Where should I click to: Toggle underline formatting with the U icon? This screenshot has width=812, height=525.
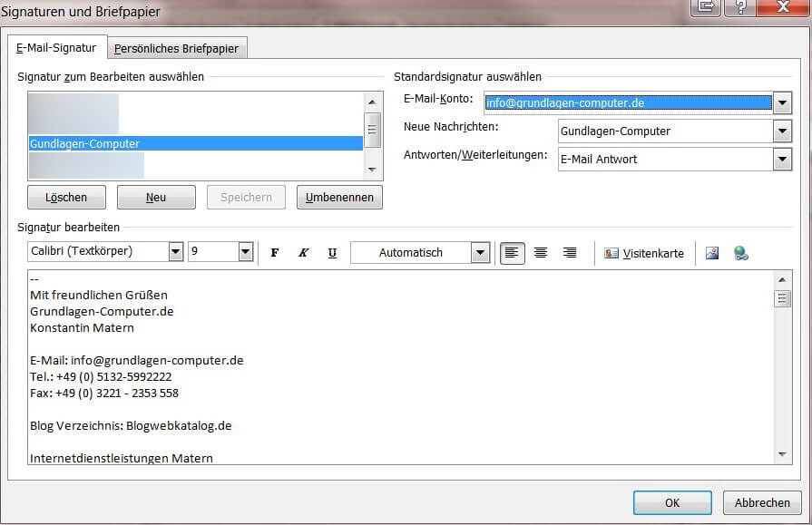click(332, 252)
